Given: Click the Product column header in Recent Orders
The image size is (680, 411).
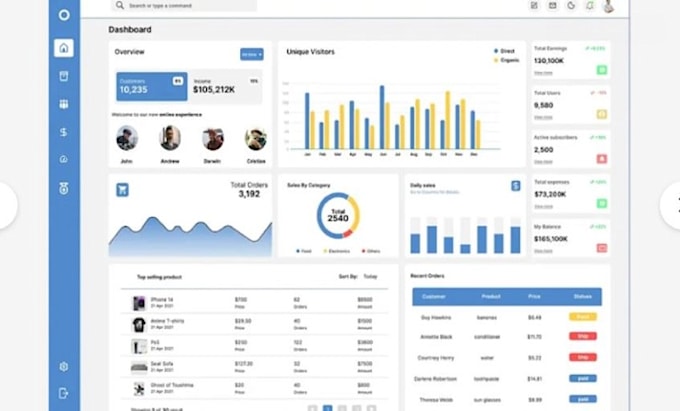Looking at the screenshot, I should pyautogui.click(x=491, y=297).
